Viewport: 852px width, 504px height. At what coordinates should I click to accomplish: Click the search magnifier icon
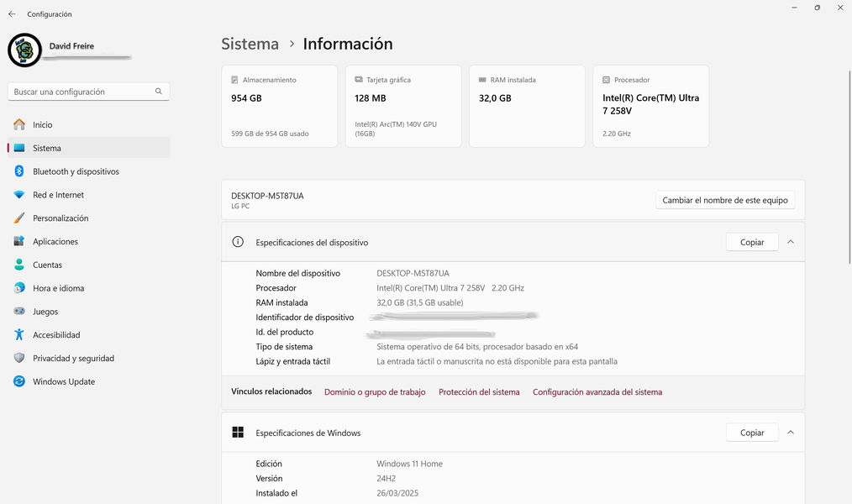click(159, 92)
